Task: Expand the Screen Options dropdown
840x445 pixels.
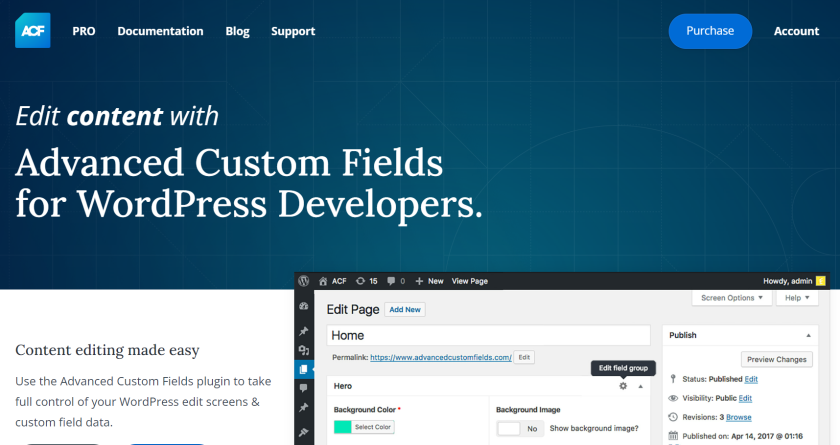Action: (x=732, y=298)
